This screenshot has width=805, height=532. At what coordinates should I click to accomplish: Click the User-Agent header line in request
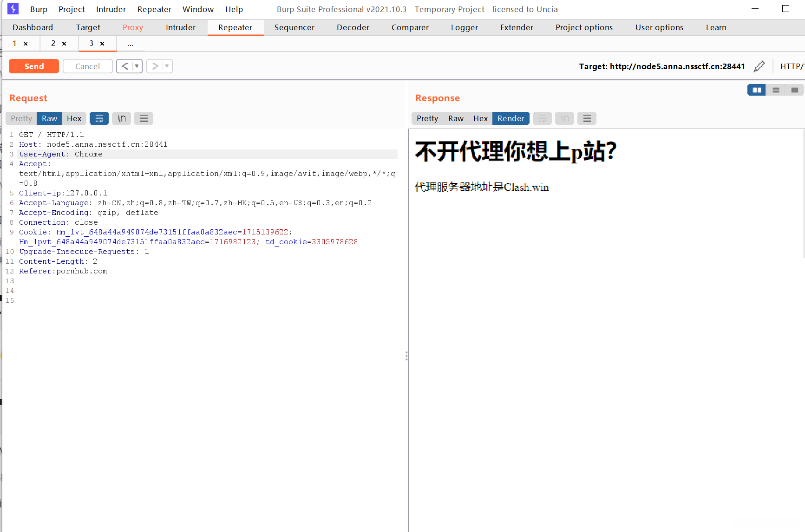click(x=208, y=154)
